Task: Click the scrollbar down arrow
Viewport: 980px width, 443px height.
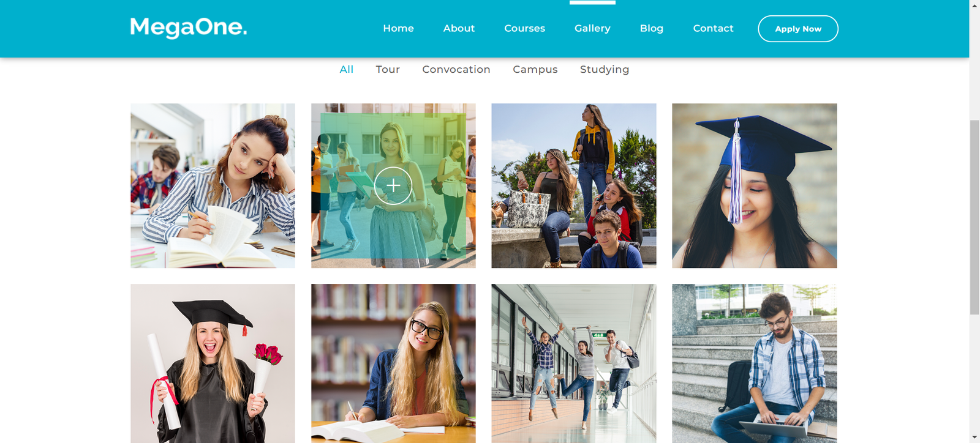Action: [x=974, y=437]
